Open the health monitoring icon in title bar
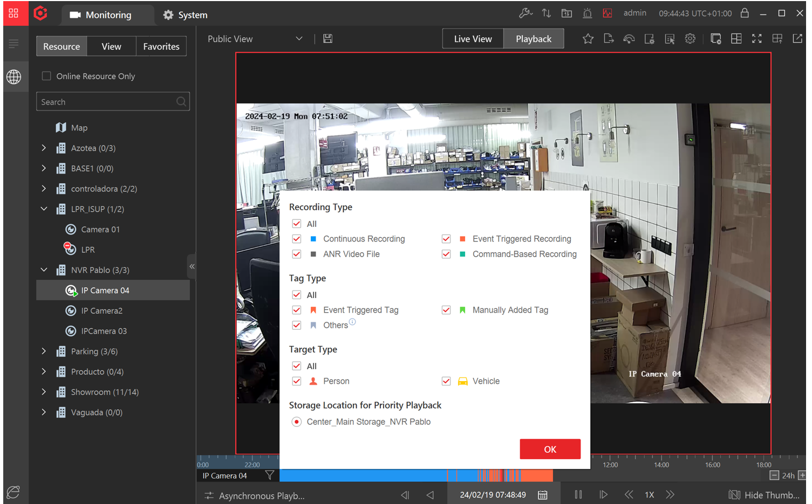The height and width of the screenshot is (504, 812). [608, 13]
